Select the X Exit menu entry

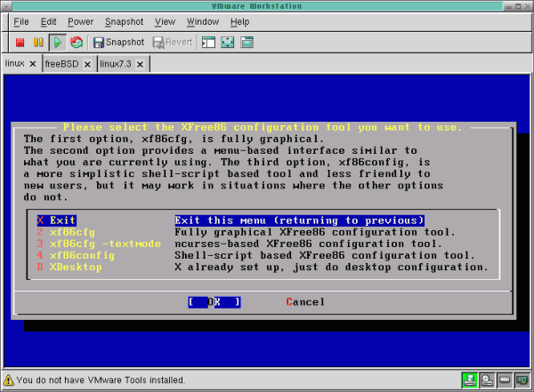(x=57, y=220)
